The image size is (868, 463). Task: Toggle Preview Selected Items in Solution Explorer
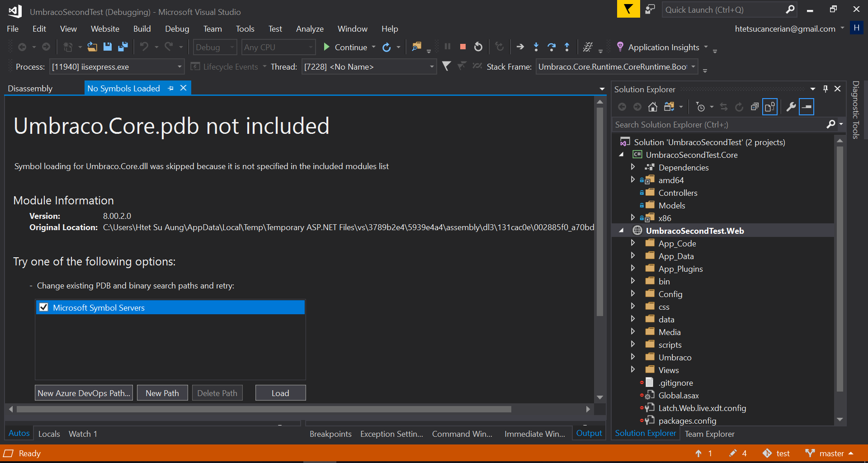click(807, 107)
